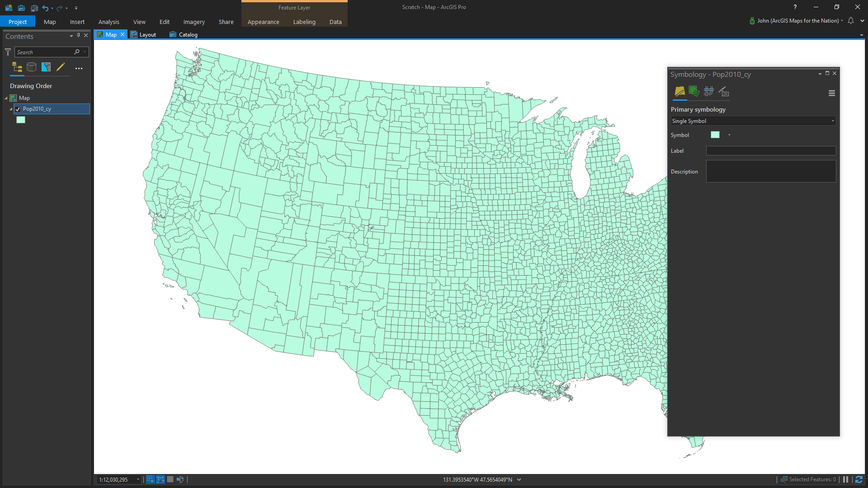Switch to List By Data Source view
This screenshot has height=488, width=868.
[31, 67]
